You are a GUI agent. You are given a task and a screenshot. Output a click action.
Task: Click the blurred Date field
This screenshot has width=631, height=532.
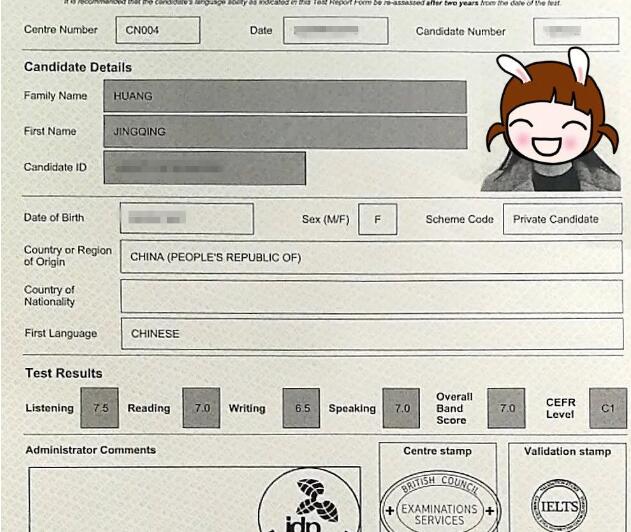(335, 31)
